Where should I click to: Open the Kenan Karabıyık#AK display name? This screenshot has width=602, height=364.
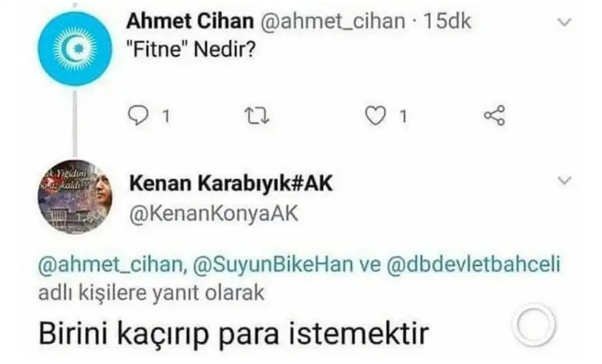[x=230, y=184]
